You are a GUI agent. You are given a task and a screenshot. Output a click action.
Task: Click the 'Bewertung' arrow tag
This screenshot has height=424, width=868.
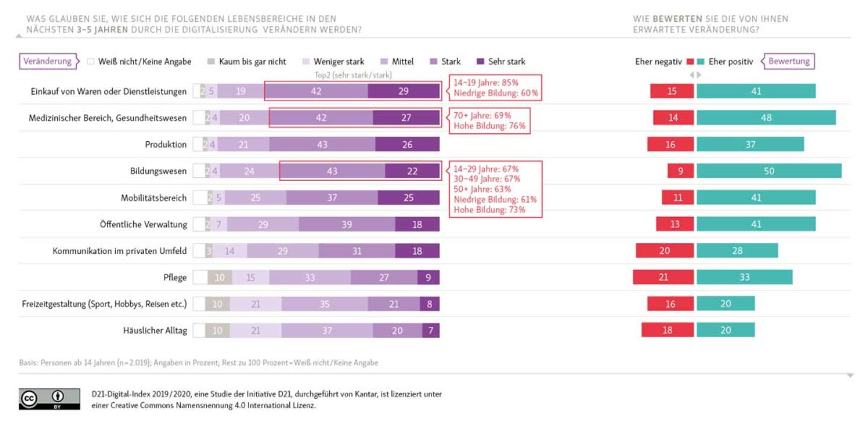pyautogui.click(x=788, y=61)
